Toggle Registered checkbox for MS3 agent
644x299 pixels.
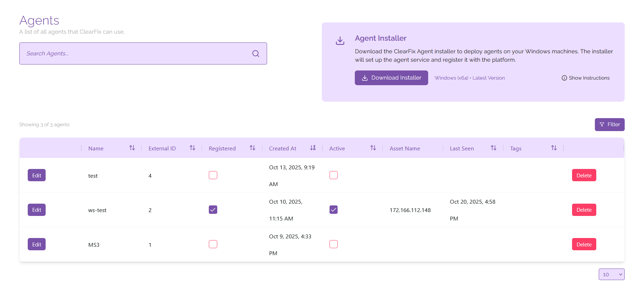[213, 244]
